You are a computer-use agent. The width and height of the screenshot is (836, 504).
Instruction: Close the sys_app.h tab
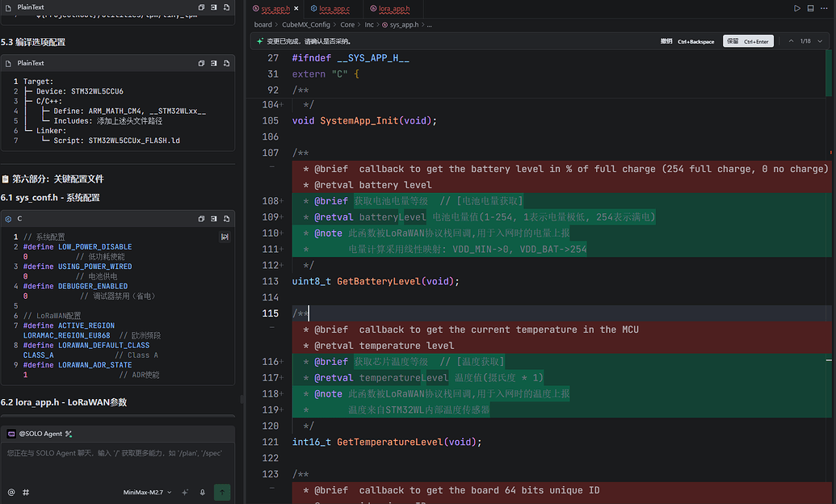[x=296, y=9]
